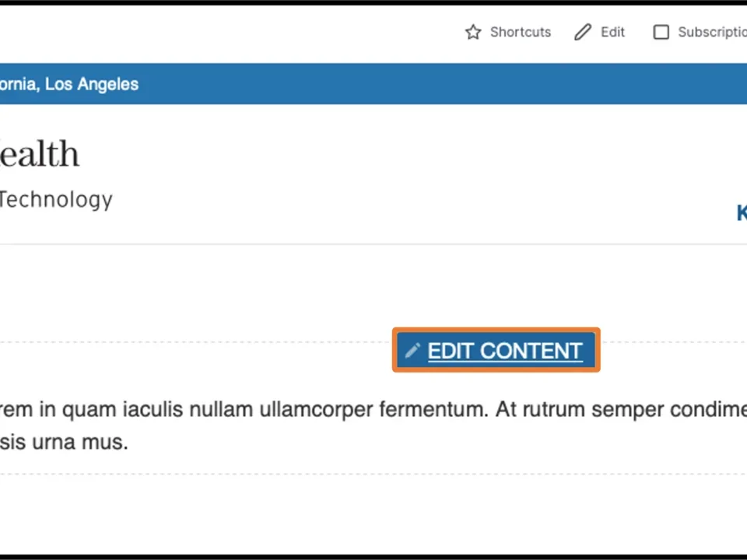Click the highlighted pencil glyph on the content button

pyautogui.click(x=413, y=351)
